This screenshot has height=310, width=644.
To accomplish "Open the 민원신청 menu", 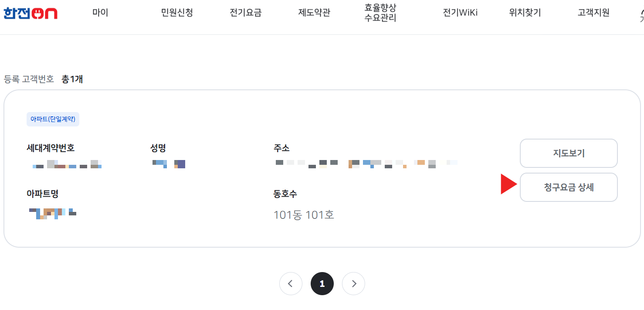I will pyautogui.click(x=176, y=13).
